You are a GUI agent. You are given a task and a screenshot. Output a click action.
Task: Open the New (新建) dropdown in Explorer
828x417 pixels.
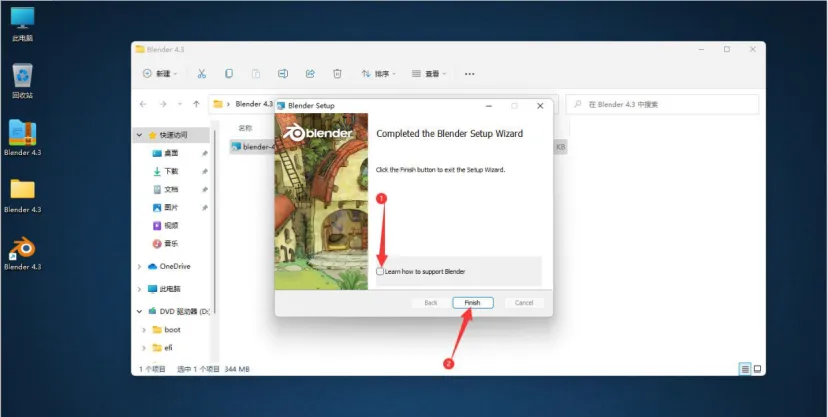(x=160, y=74)
